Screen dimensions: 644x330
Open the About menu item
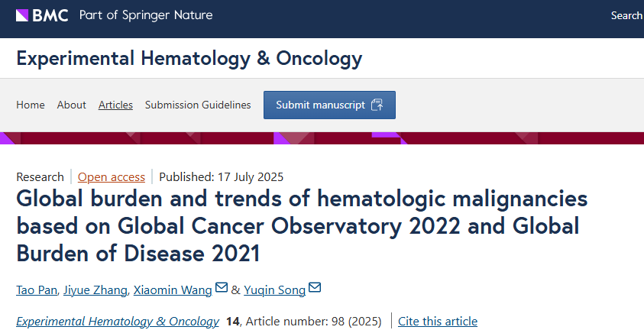pos(72,105)
